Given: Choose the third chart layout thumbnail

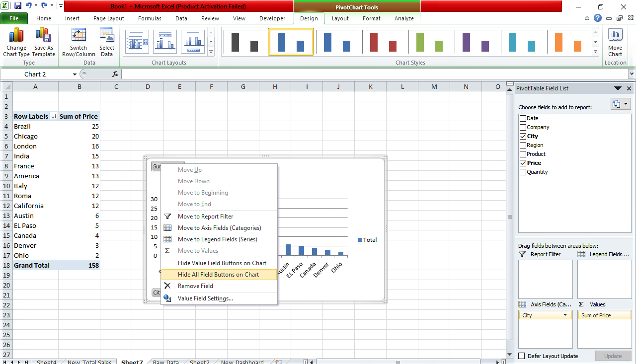Looking at the screenshot, I should tap(193, 42).
